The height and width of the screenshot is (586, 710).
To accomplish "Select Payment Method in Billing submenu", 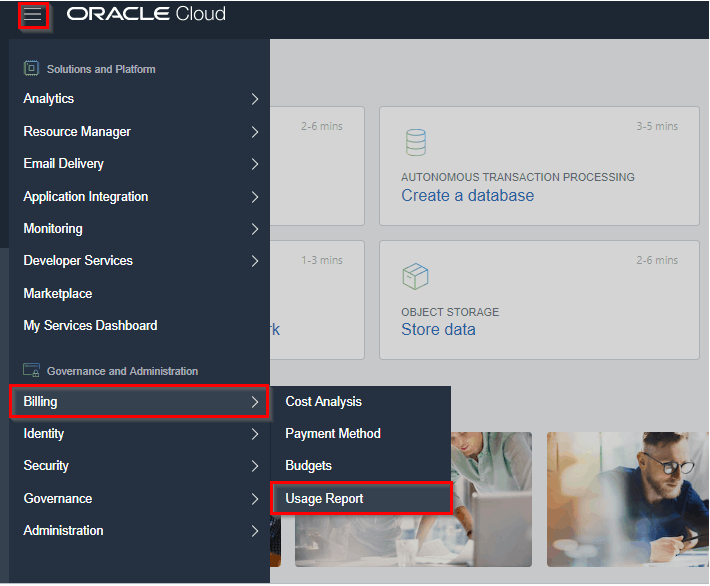I will tap(360, 434).
